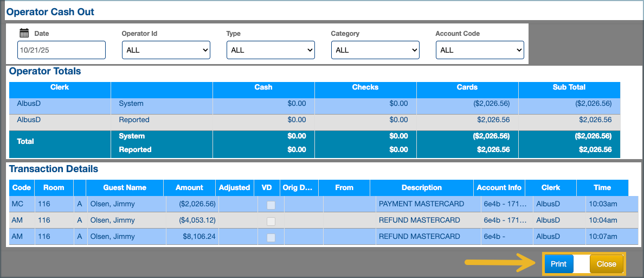Click the Account Info column header
The image size is (644, 278).
(499, 187)
